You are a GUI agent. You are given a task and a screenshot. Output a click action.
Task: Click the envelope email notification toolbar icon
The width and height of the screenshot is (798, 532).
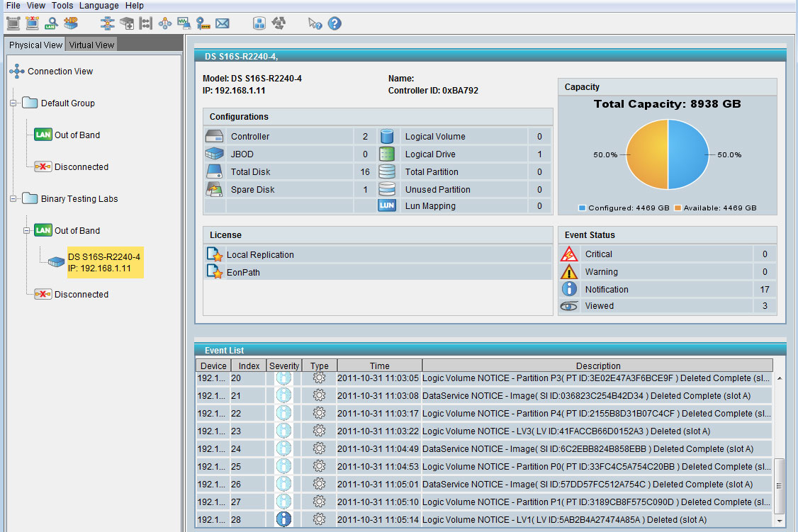pos(223,23)
